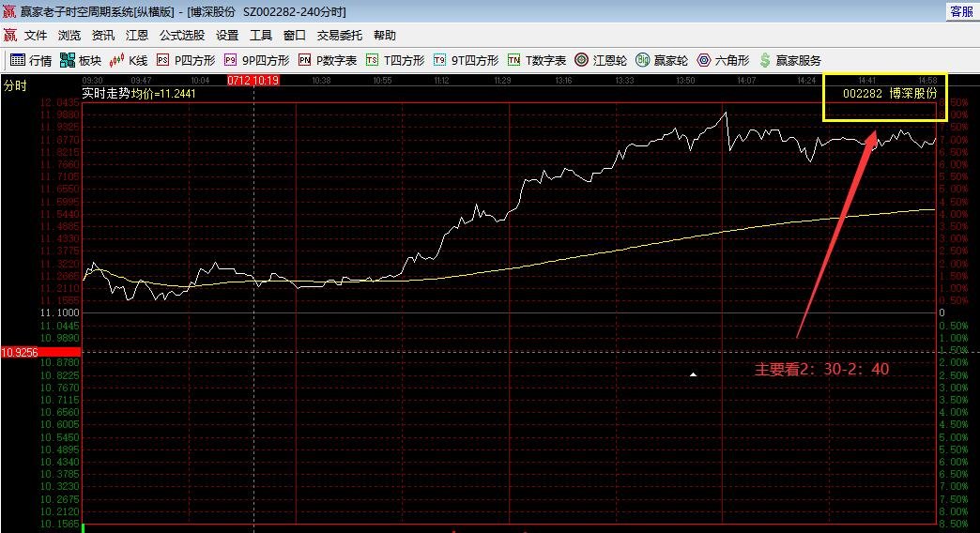Image resolution: width=980 pixels, height=533 pixels.
Task: Click the 赢家服务 dollar icon
Action: coord(765,60)
